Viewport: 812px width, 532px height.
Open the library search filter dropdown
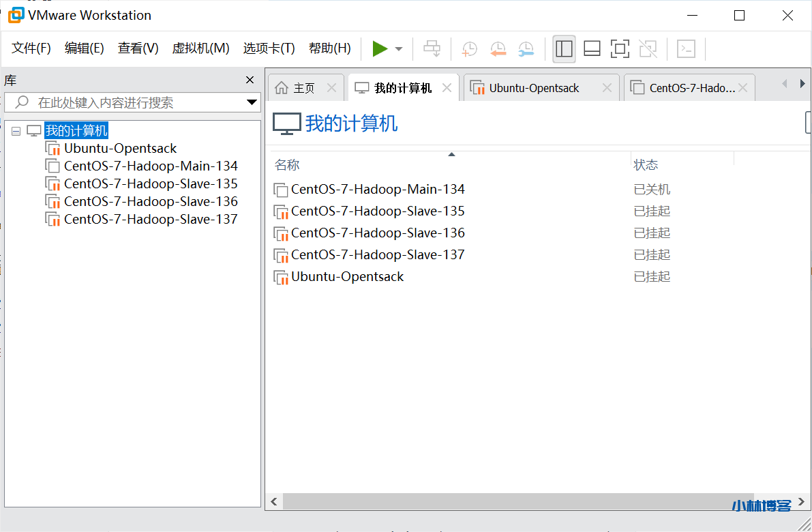[x=252, y=102]
